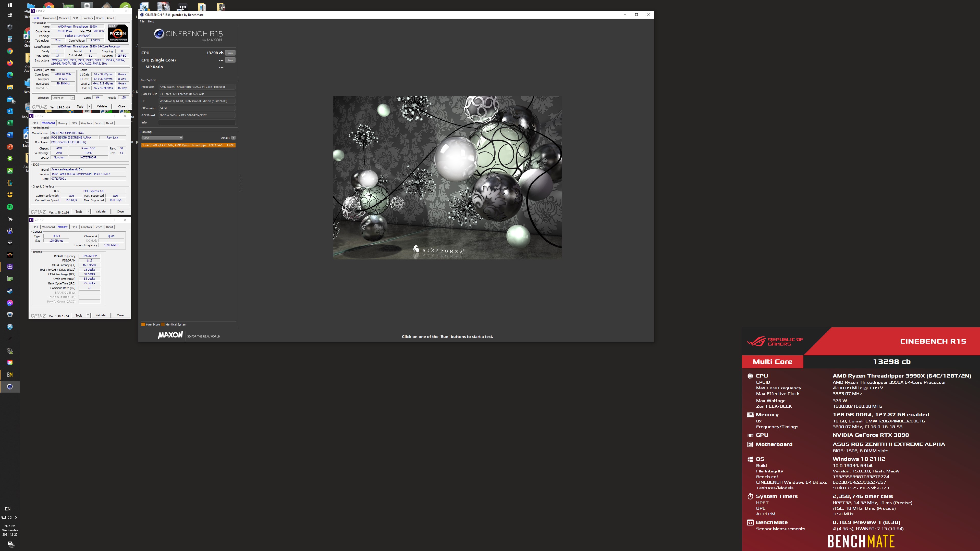Viewport: 980px width, 551px height.
Task: Open File Explorer from the taskbar
Action: point(10,87)
